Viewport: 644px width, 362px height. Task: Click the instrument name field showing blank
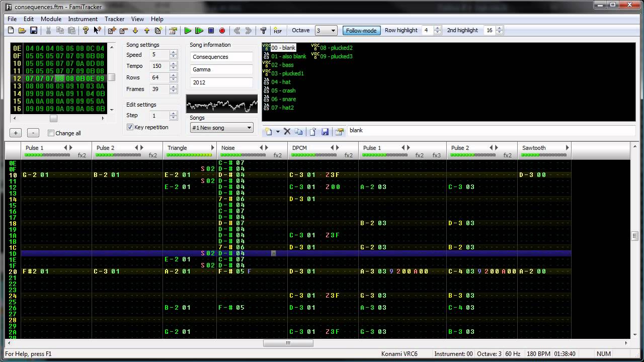(491, 131)
